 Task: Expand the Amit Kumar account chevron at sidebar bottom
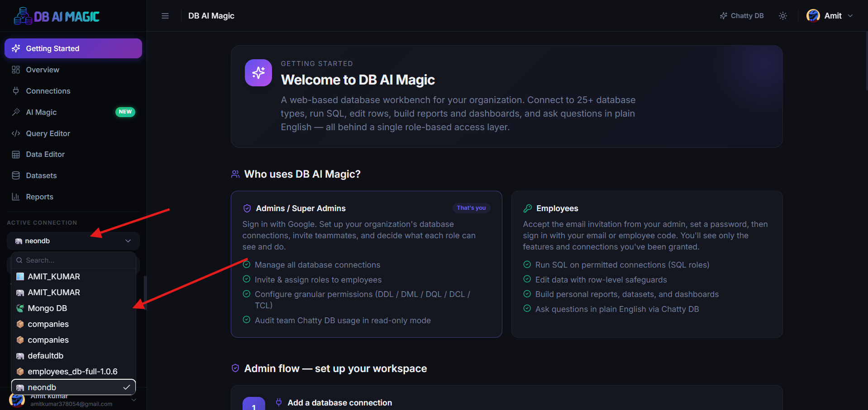tap(134, 400)
